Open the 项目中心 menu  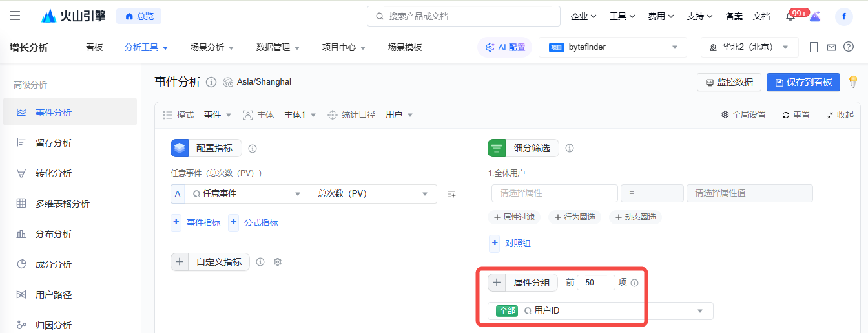[x=344, y=47]
